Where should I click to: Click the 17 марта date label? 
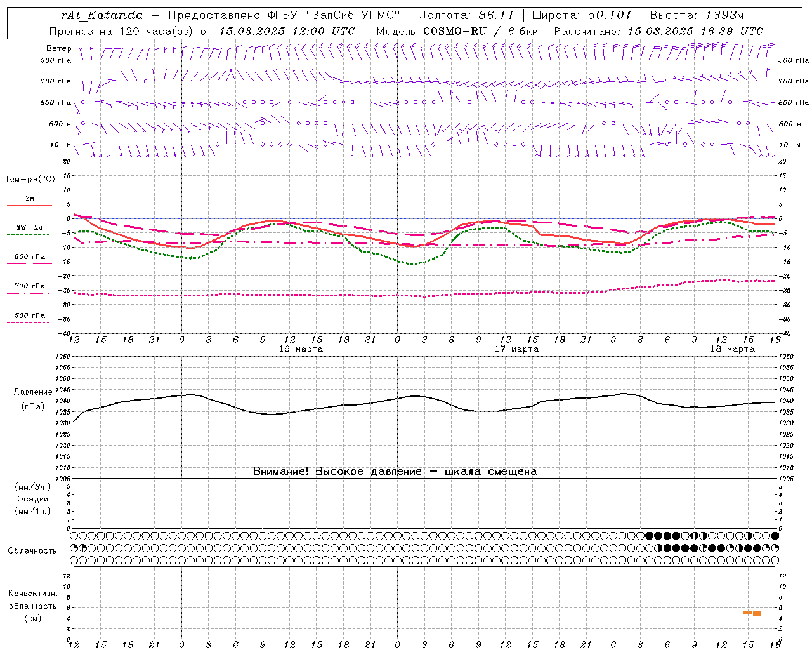click(516, 349)
